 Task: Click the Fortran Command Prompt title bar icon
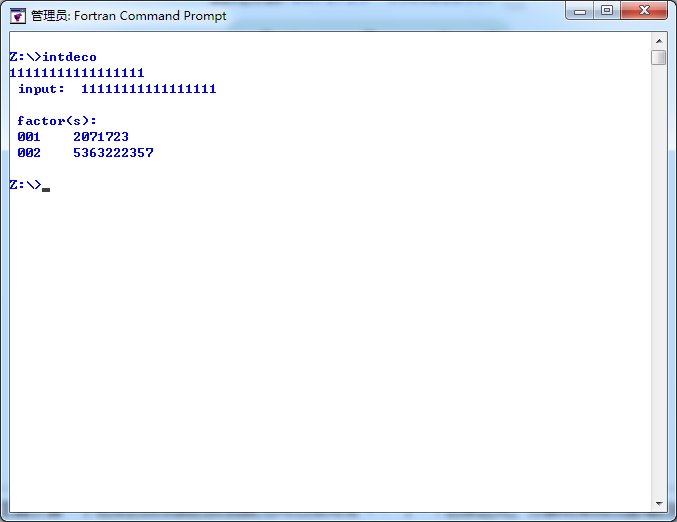[17, 15]
